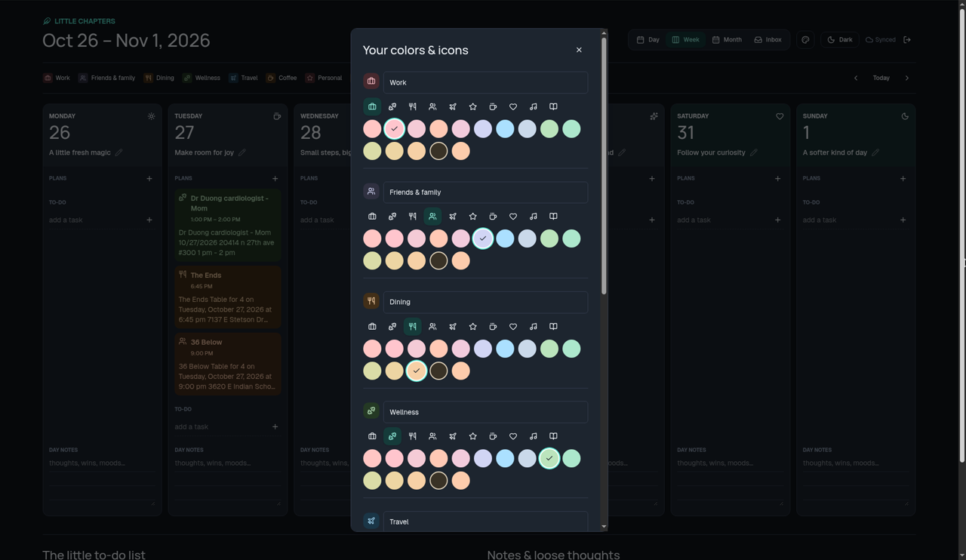The width and height of the screenshot is (966, 560).
Task: Switch to Week view
Action: point(686,40)
